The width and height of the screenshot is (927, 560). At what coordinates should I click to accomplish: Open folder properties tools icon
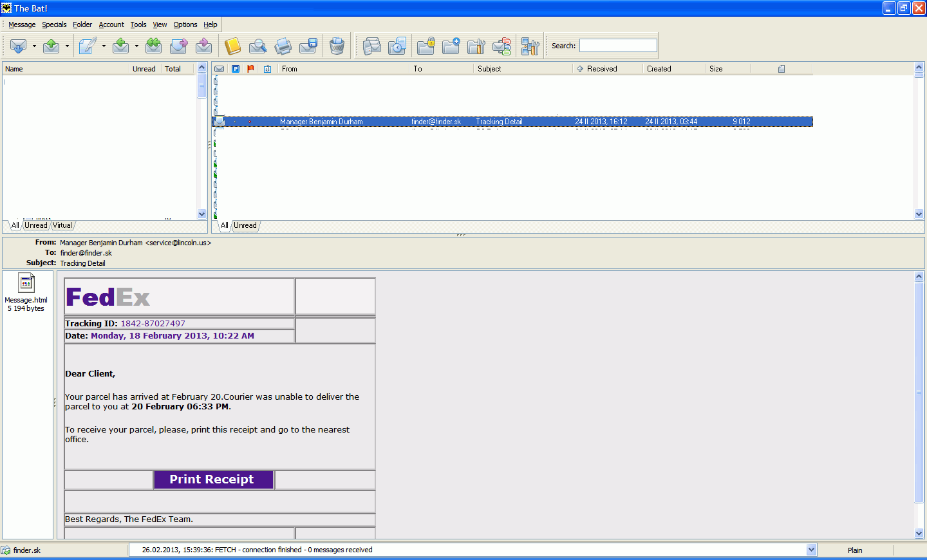pyautogui.click(x=476, y=46)
